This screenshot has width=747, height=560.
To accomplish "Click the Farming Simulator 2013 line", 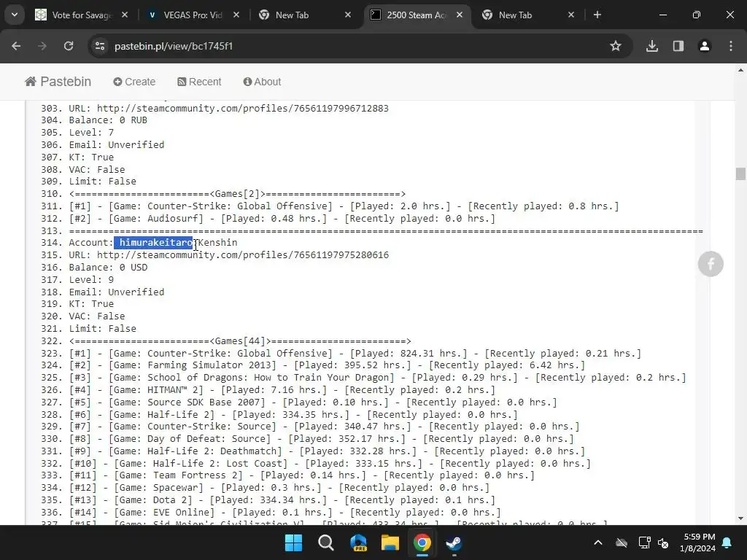I will tap(327, 365).
